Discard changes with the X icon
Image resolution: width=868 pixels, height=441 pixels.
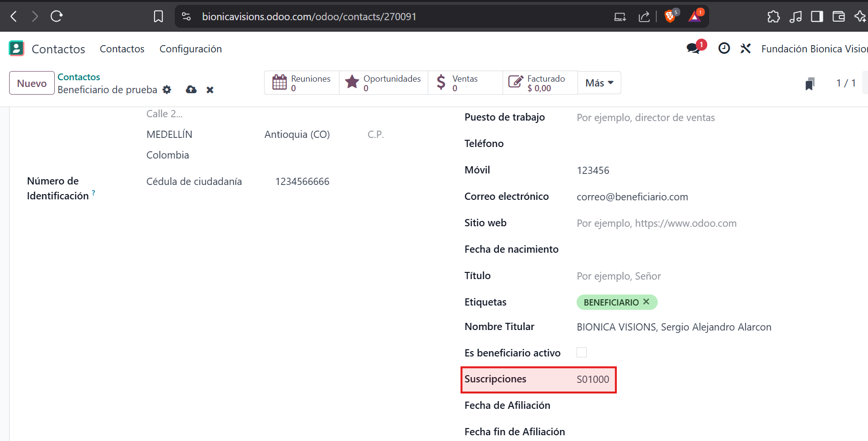210,90
